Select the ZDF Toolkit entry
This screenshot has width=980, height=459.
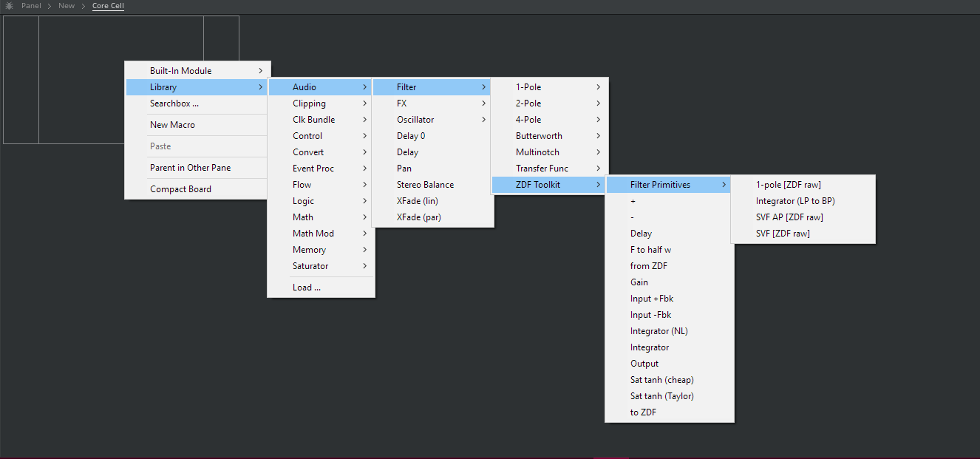pos(550,185)
